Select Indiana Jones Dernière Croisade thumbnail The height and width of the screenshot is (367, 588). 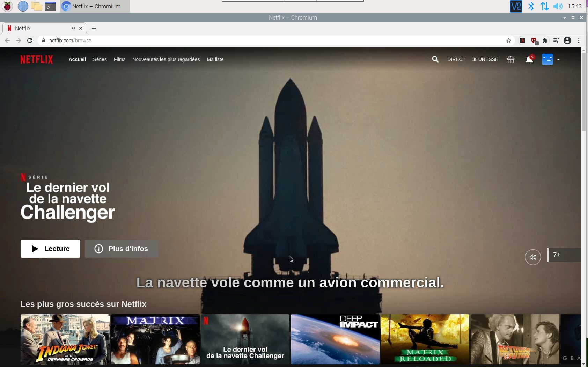[65, 339]
